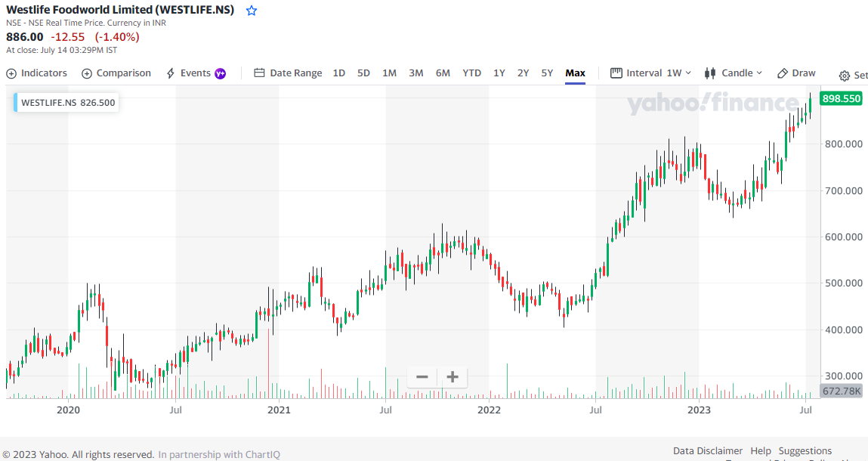Image resolution: width=868 pixels, height=461 pixels.
Task: Select the YTD range
Action: [x=471, y=73]
